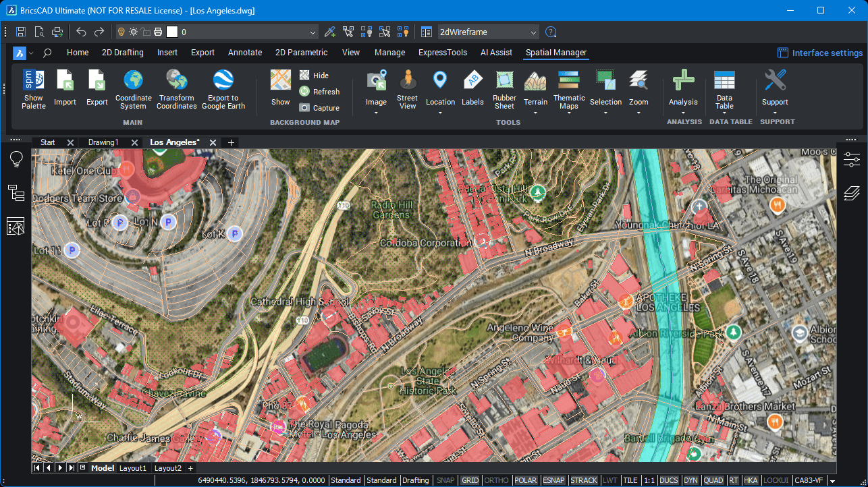Click the Print icon
The height and width of the screenshot is (487, 868).
coord(57,32)
